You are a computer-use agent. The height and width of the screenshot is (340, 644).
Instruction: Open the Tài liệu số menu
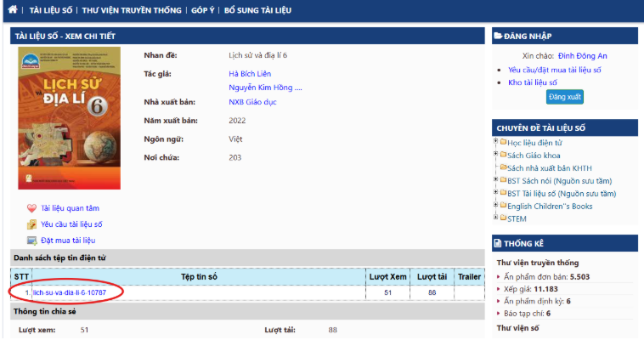click(x=51, y=10)
